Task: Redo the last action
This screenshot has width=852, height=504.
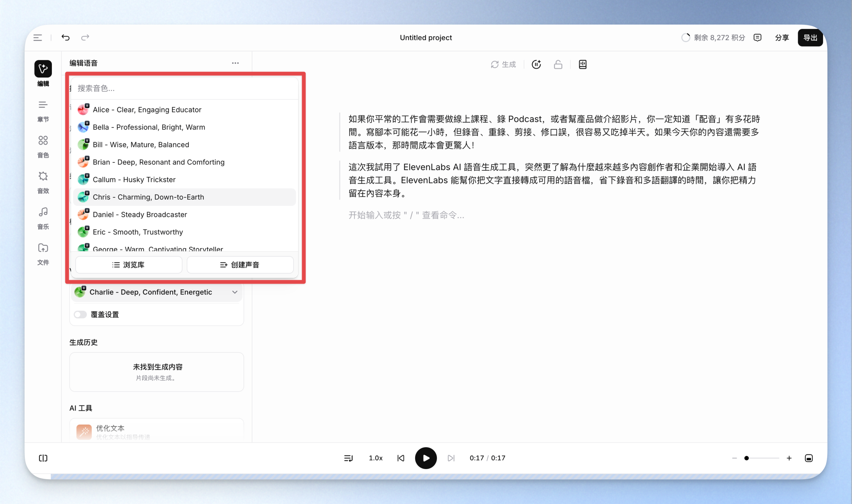Action: pyautogui.click(x=85, y=37)
